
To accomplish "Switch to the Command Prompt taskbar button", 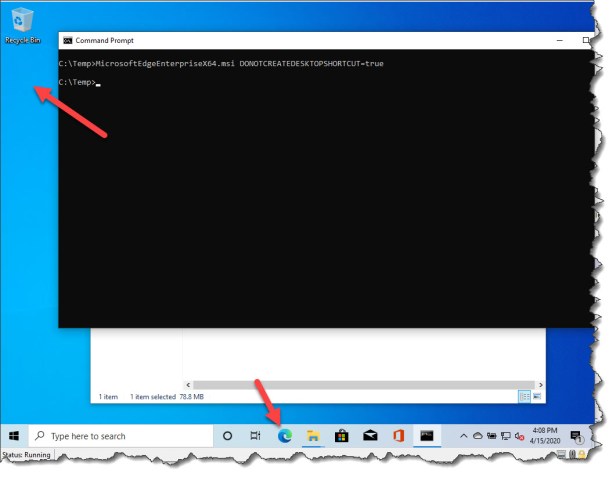I will 427,436.
